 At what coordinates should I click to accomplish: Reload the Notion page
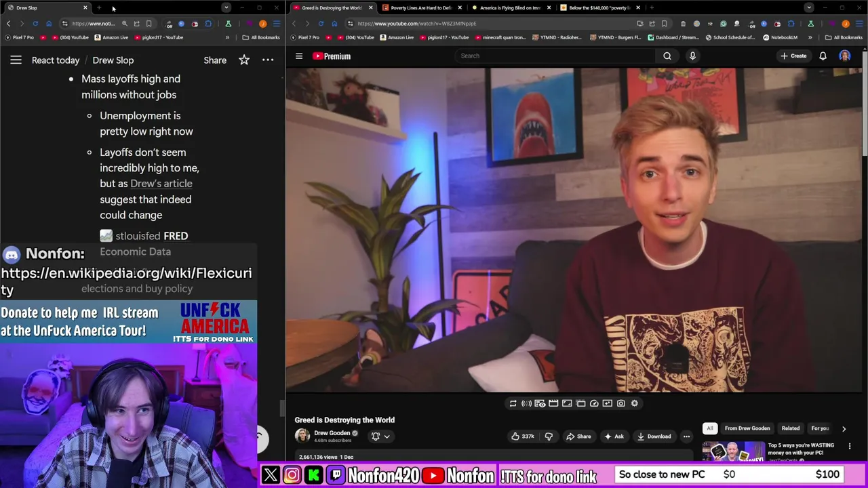click(x=35, y=24)
